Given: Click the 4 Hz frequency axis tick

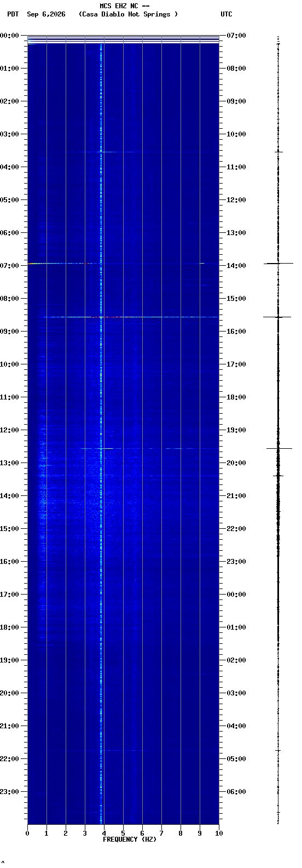Looking at the screenshot, I should [x=104, y=833].
